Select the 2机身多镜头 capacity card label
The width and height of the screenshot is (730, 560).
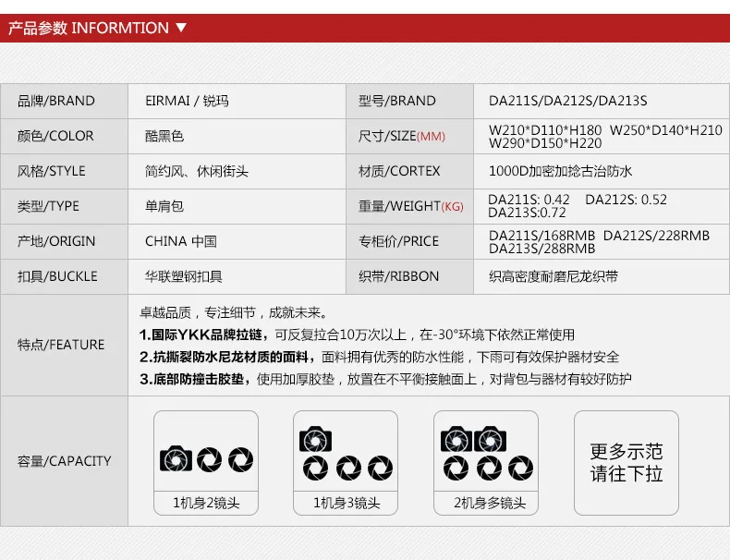point(490,503)
